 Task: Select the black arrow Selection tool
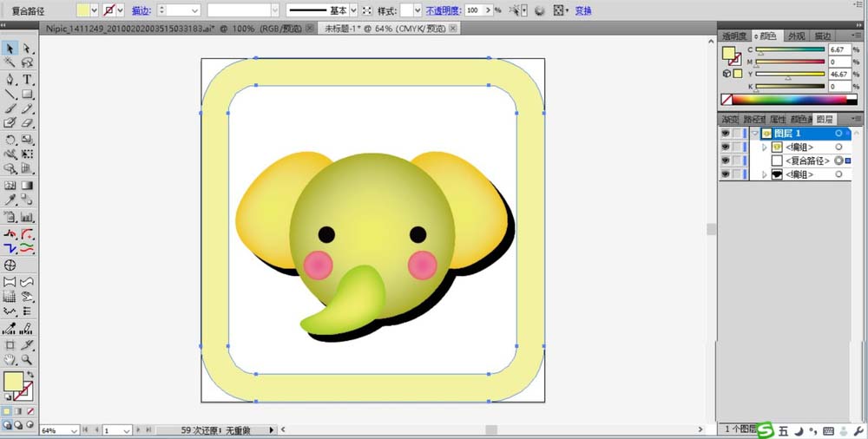(x=10, y=49)
